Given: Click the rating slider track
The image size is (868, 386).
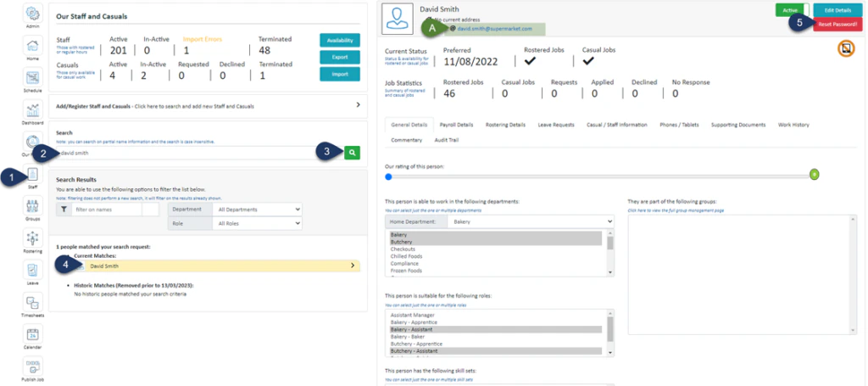Looking at the screenshot, I should 600,176.
